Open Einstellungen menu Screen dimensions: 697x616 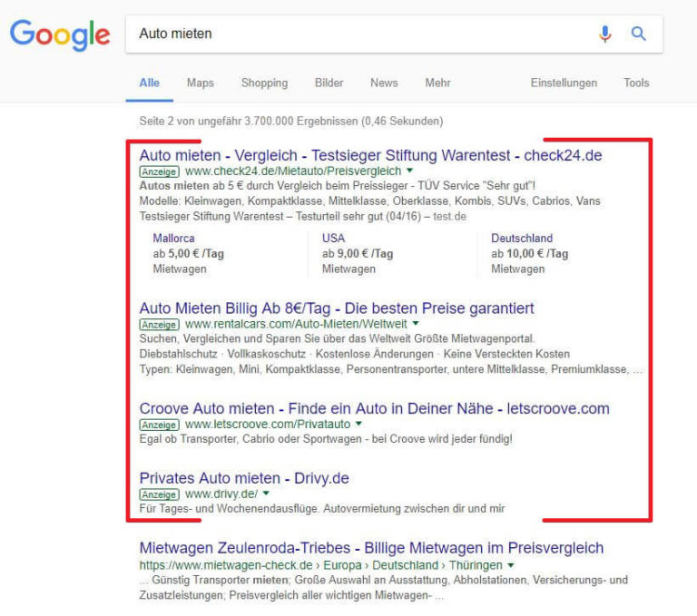[564, 83]
